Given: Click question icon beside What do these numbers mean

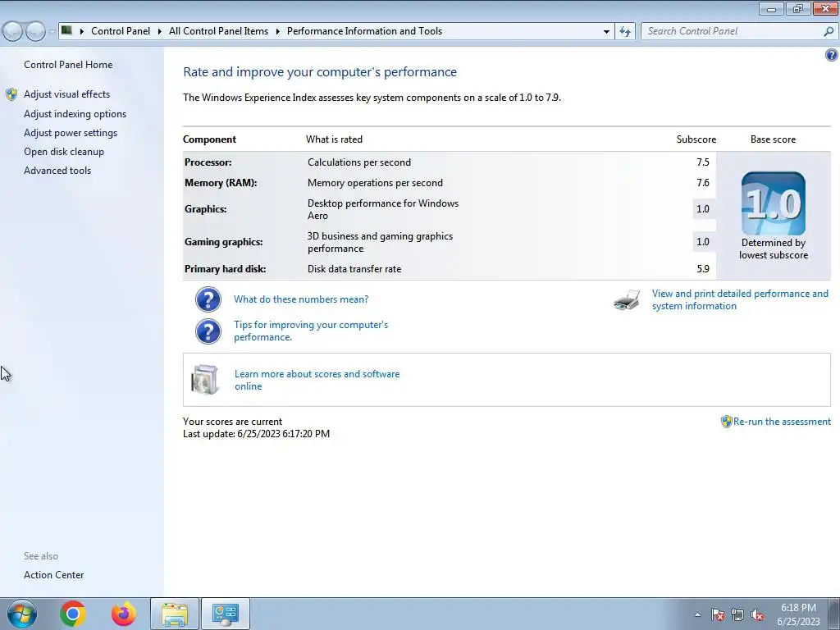Looking at the screenshot, I should pos(208,299).
